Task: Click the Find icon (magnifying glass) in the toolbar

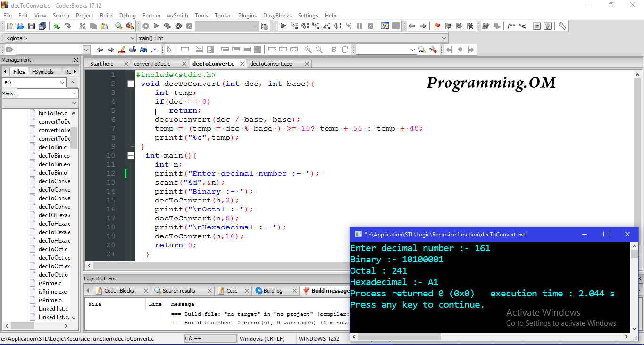Action: click(118, 26)
